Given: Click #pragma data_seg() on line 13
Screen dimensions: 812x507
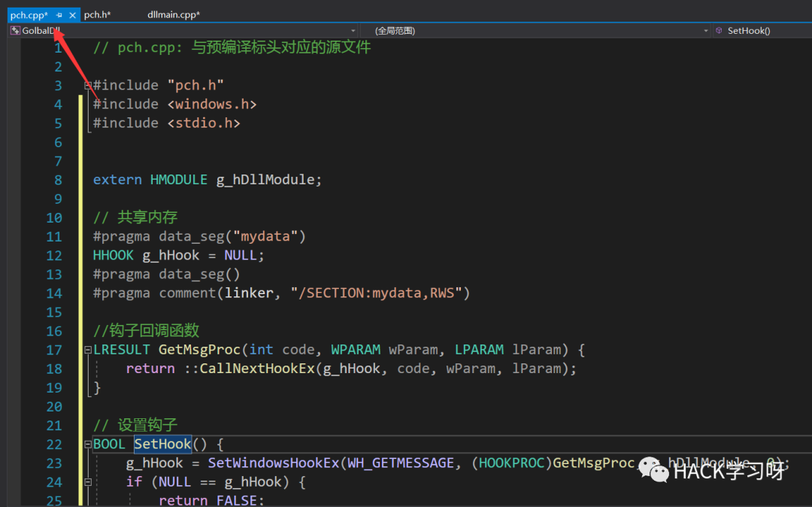Looking at the screenshot, I should pyautogui.click(x=166, y=275).
